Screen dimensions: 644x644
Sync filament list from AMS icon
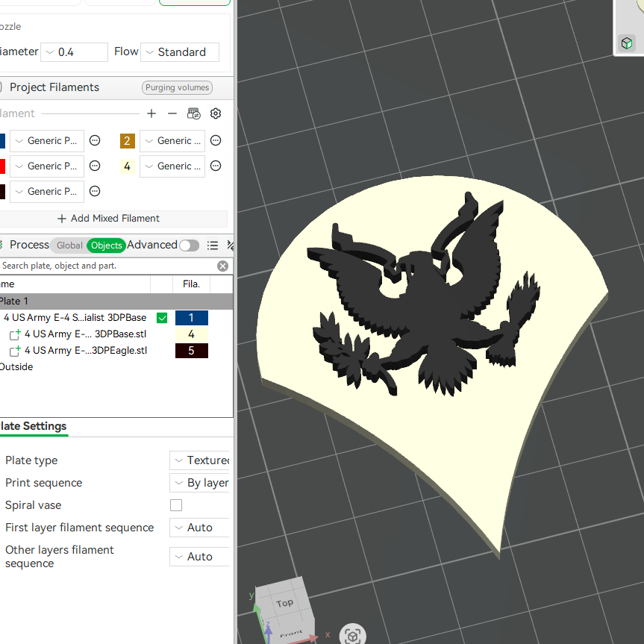click(x=194, y=113)
